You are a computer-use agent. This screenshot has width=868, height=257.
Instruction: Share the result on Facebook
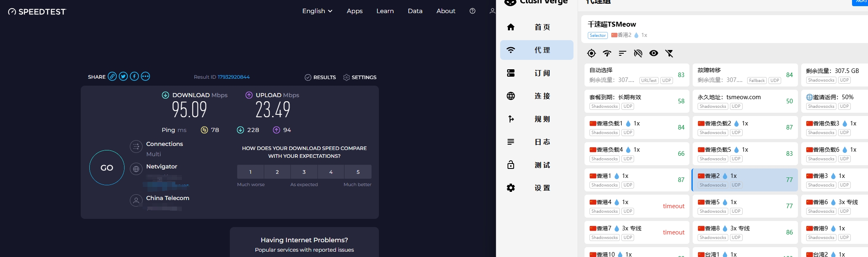point(134,77)
